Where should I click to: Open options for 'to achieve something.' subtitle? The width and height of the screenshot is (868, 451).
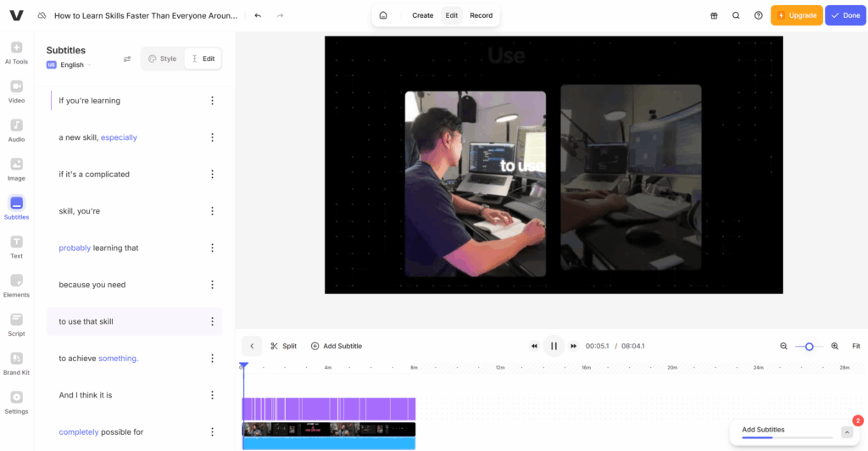tap(212, 359)
